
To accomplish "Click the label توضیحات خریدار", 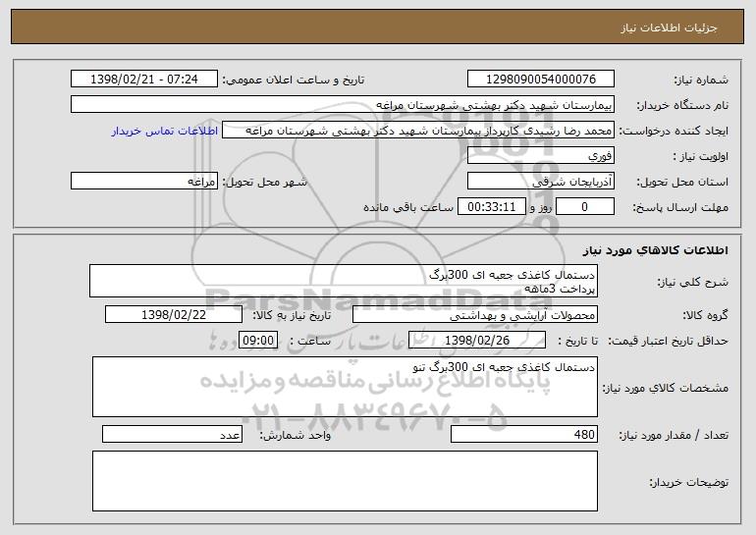I will 689,482.
